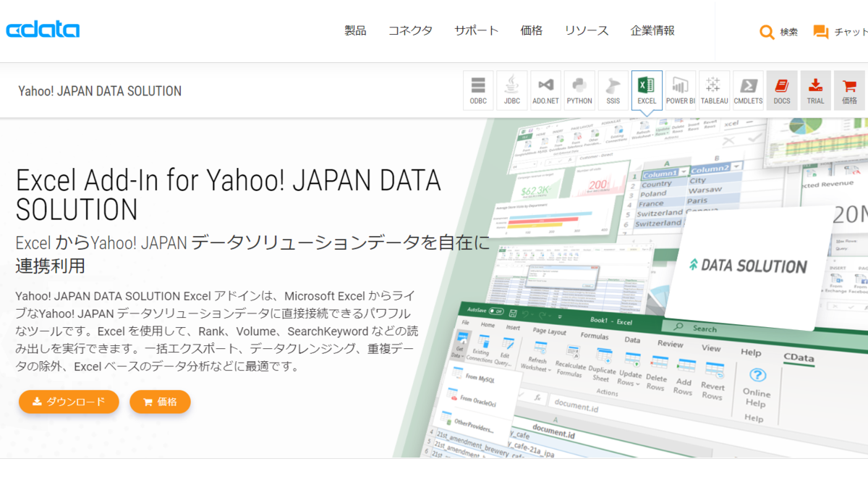
Task: Select the POWER BI connector icon
Action: (681, 90)
